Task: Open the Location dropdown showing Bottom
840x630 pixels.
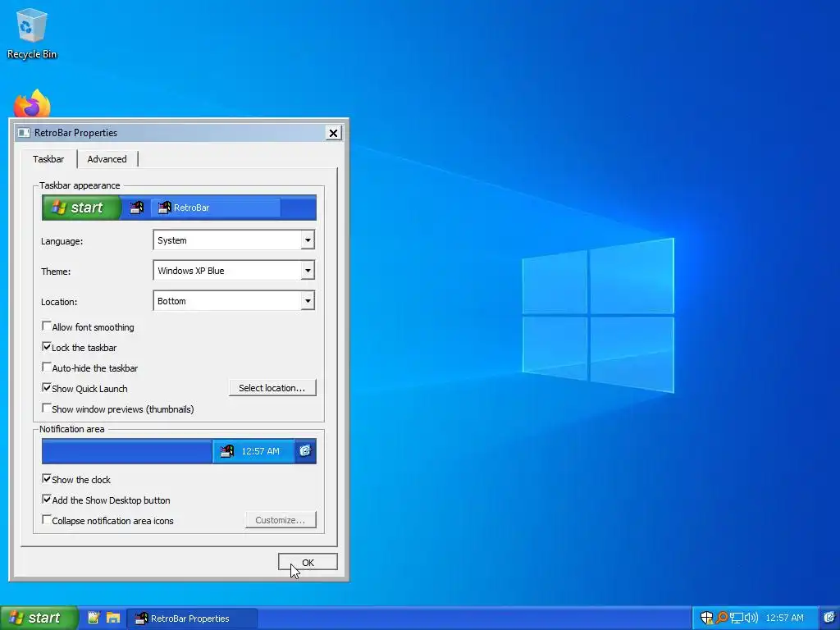Action: click(234, 301)
